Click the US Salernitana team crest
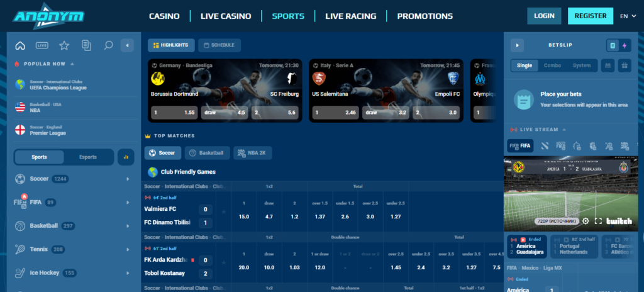The width and height of the screenshot is (644, 292). click(319, 78)
